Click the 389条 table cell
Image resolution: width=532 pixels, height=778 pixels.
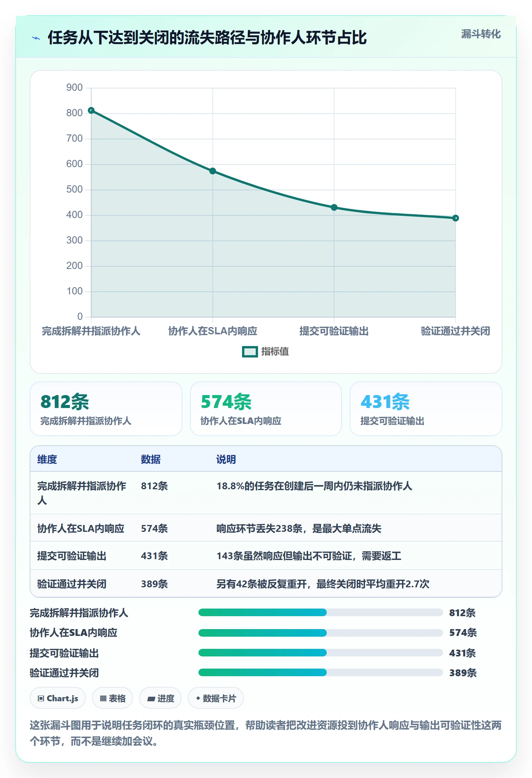(x=154, y=584)
